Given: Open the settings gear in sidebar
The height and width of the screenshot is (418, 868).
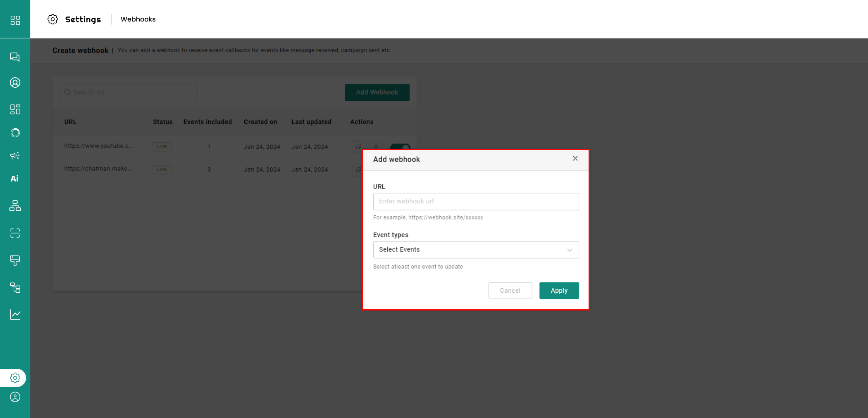Looking at the screenshot, I should point(15,378).
